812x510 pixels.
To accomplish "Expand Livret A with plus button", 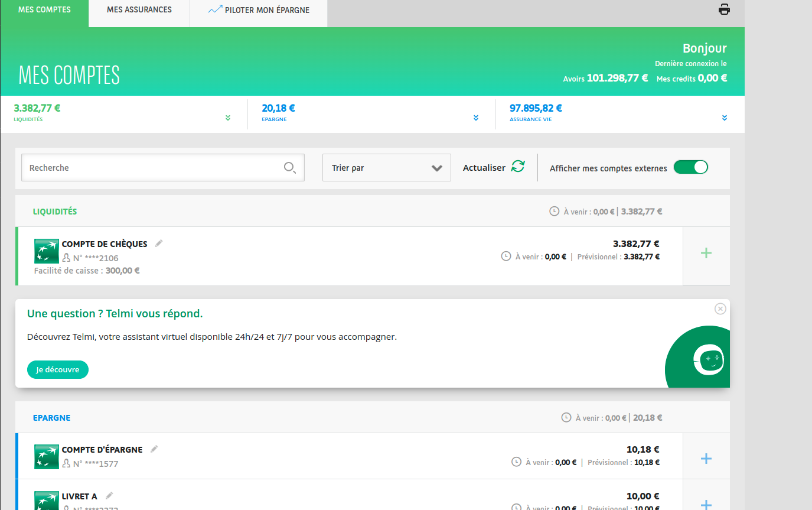I will (706, 503).
